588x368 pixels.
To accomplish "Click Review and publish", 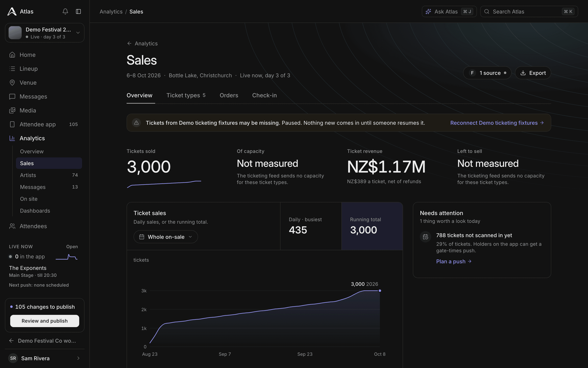I will click(x=45, y=321).
